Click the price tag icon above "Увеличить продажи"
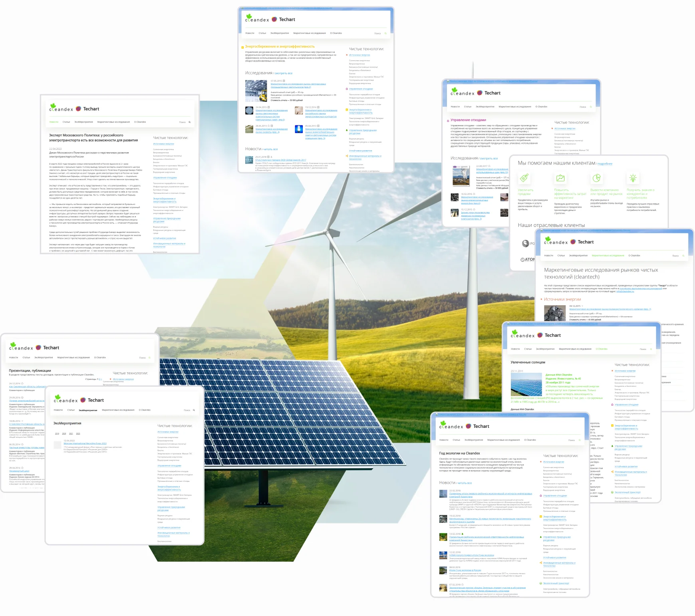The width and height of the screenshot is (695, 616). [x=524, y=178]
